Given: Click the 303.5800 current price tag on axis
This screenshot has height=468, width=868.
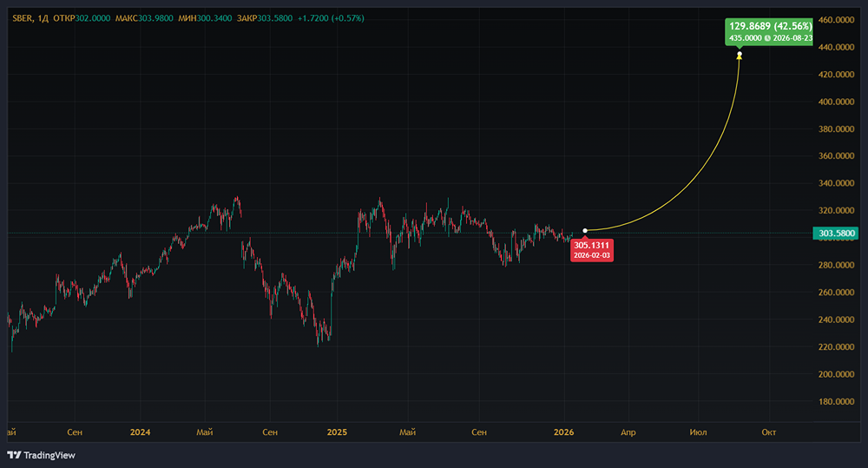Looking at the screenshot, I should tap(838, 234).
